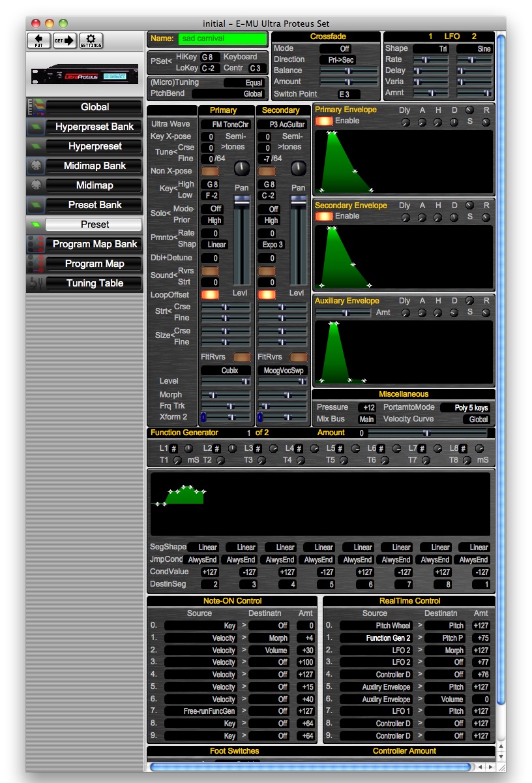Click the Midimap Bank button
Viewport: 532px width, 783px height.
95,166
